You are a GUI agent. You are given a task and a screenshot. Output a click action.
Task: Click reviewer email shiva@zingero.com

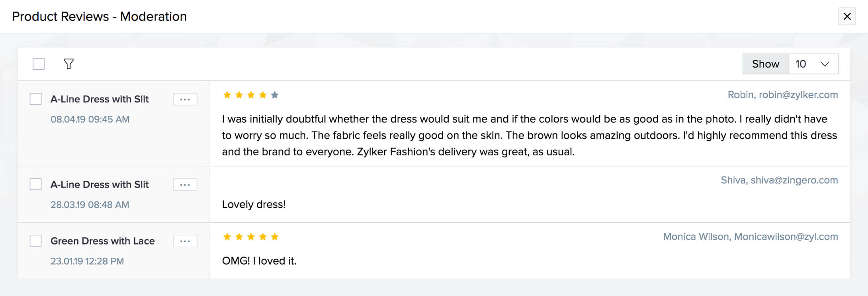[x=794, y=180]
